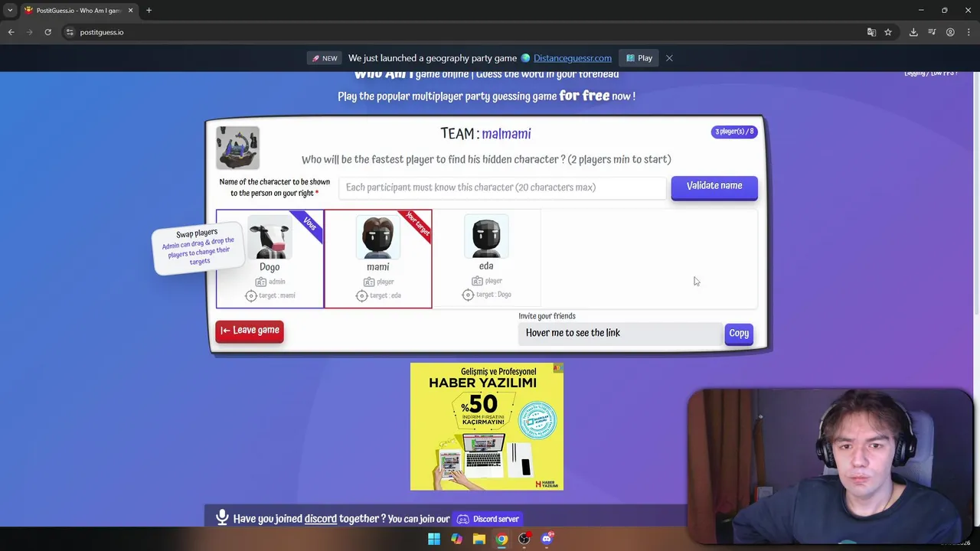The image size is (980, 551).
Task: Open a new browser tab
Action: [149, 10]
